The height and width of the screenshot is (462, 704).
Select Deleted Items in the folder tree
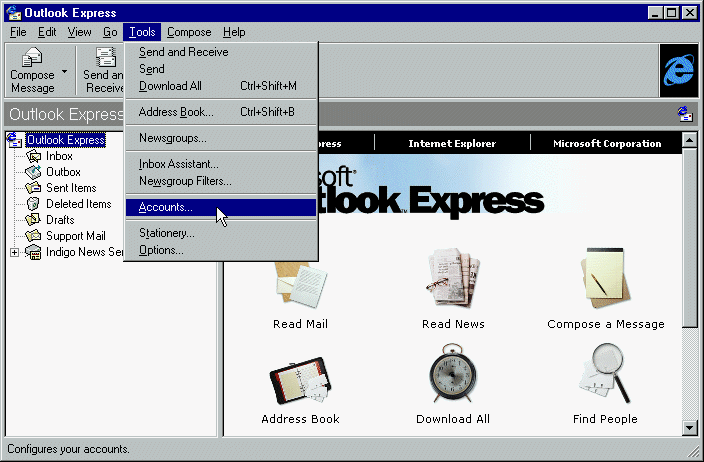(79, 204)
